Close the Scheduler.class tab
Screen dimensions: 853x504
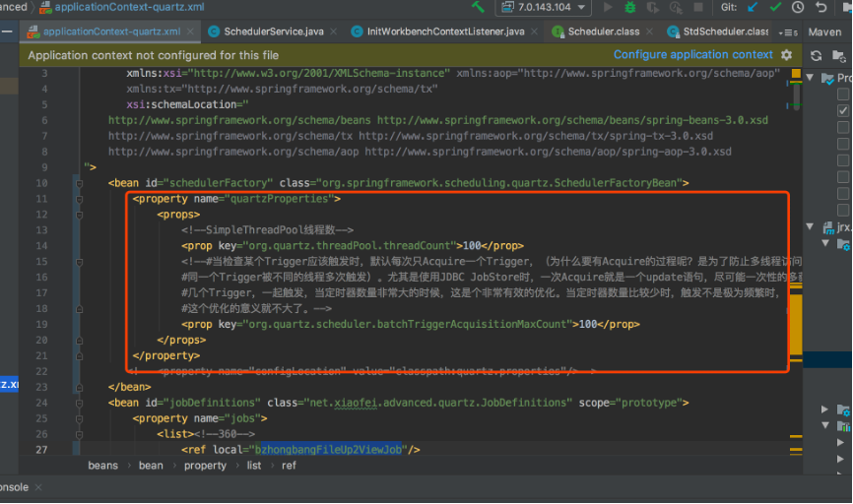649,31
